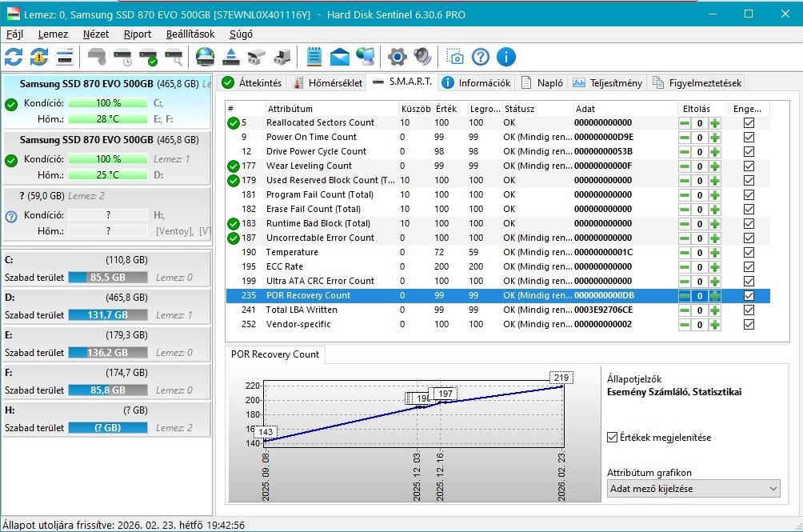Toggle enable checkbox for Erase Fail Count
This screenshot has height=532, width=803.
click(x=749, y=209)
